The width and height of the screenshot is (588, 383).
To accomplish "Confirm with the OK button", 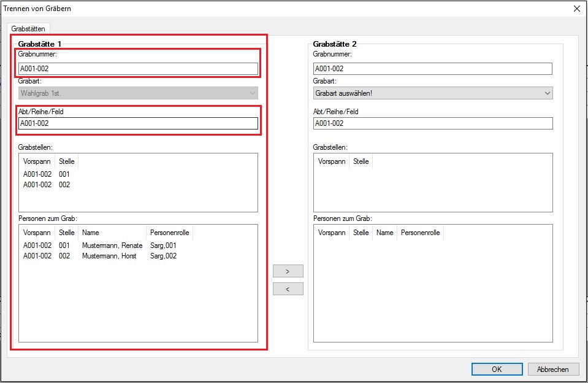I will 497,369.
